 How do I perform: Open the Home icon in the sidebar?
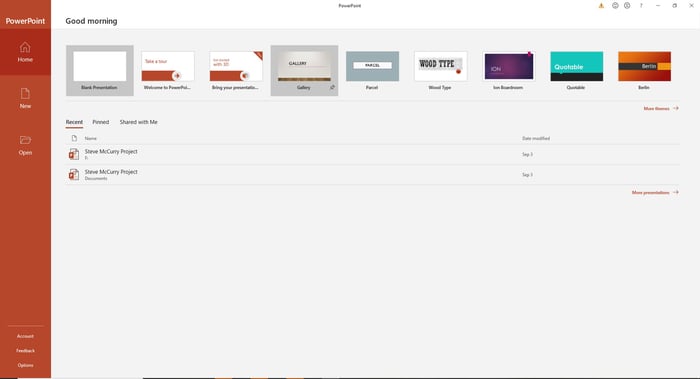click(x=25, y=47)
